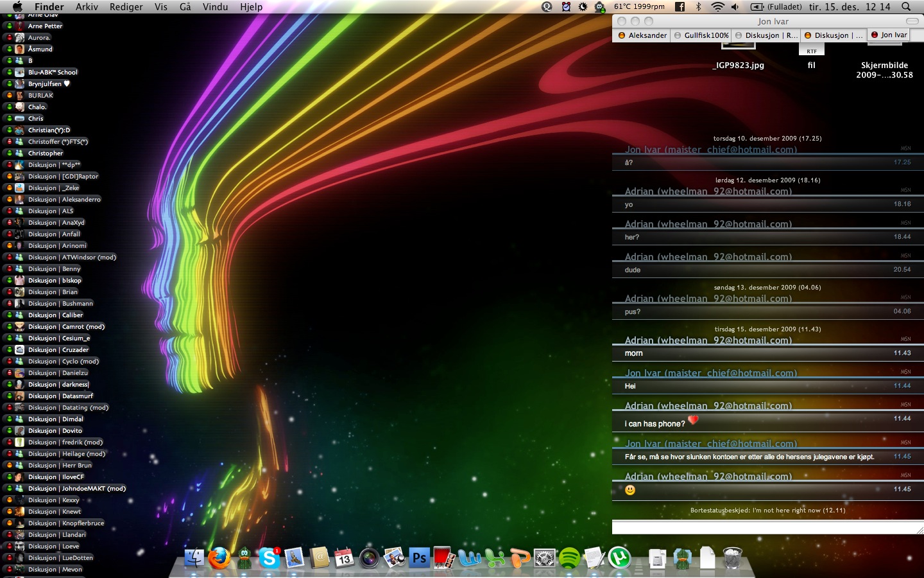Click the Adium duck status menu bar icon

click(600, 6)
